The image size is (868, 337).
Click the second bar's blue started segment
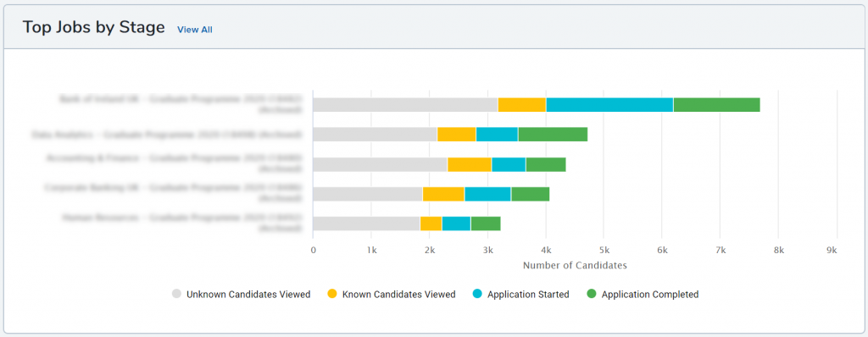[x=497, y=135]
